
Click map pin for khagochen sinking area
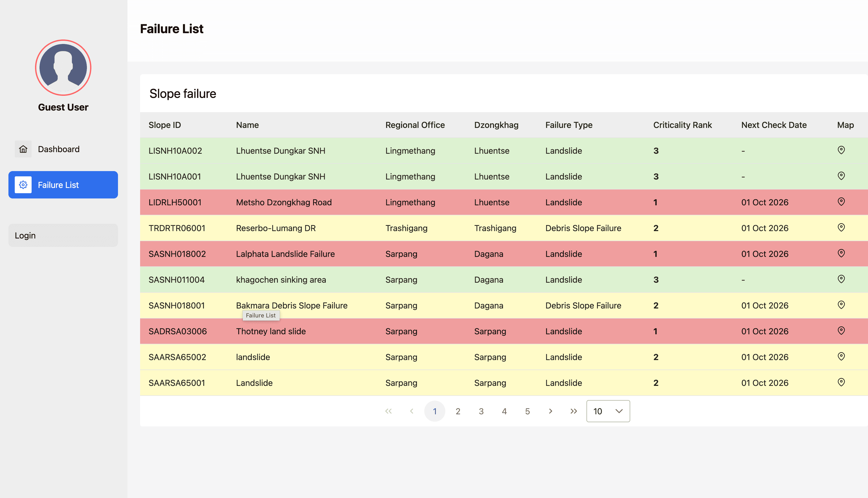pos(841,279)
